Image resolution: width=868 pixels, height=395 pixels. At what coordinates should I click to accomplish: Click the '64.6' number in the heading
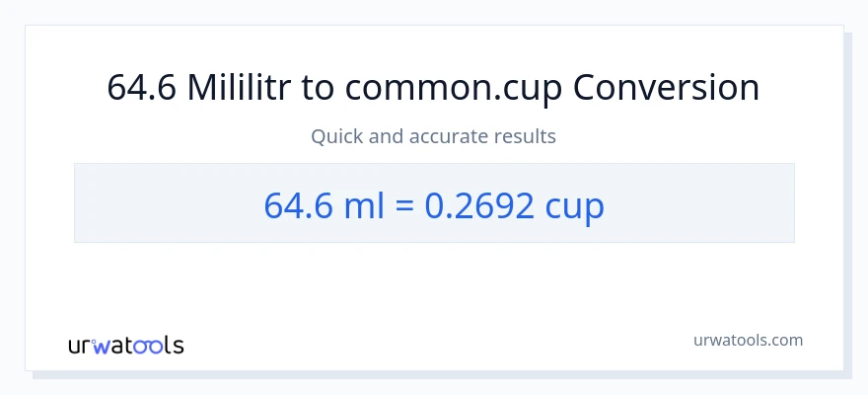click(x=142, y=88)
